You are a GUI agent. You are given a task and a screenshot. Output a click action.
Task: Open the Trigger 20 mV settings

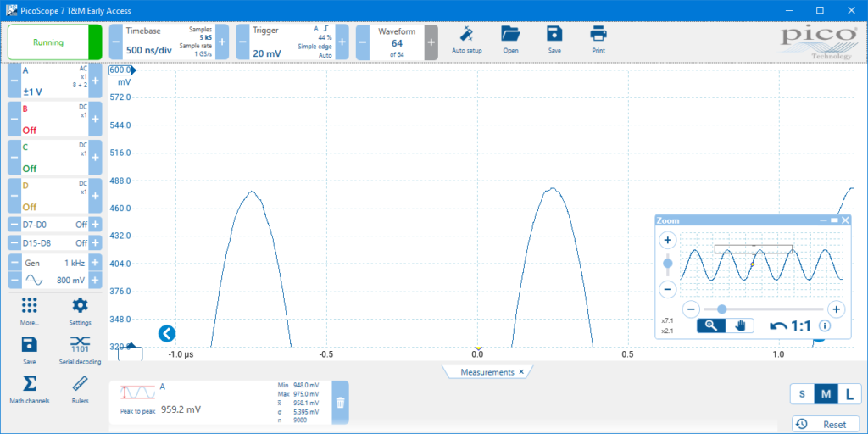point(292,42)
